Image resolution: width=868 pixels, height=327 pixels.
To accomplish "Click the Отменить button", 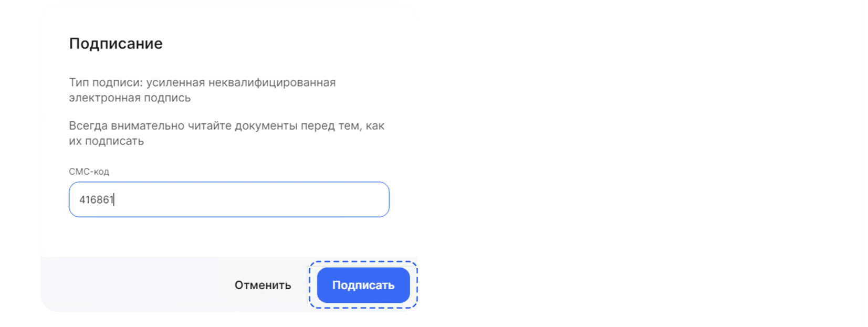I will click(x=263, y=285).
